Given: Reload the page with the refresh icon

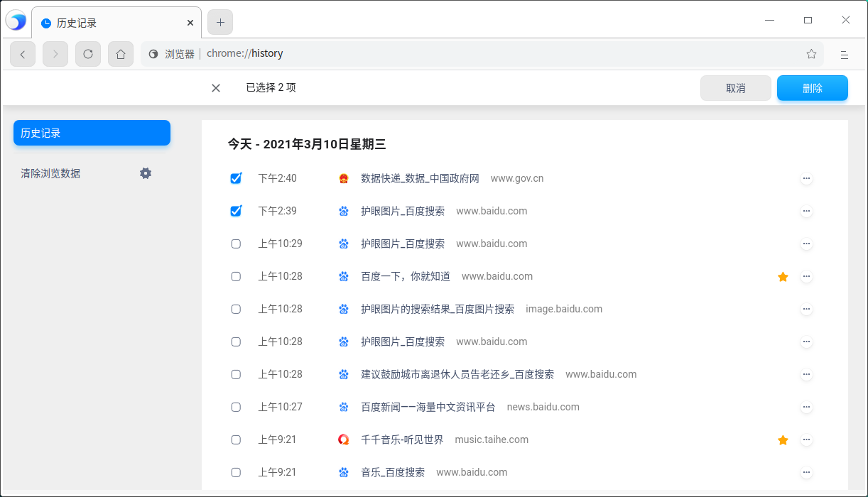Looking at the screenshot, I should [x=88, y=54].
